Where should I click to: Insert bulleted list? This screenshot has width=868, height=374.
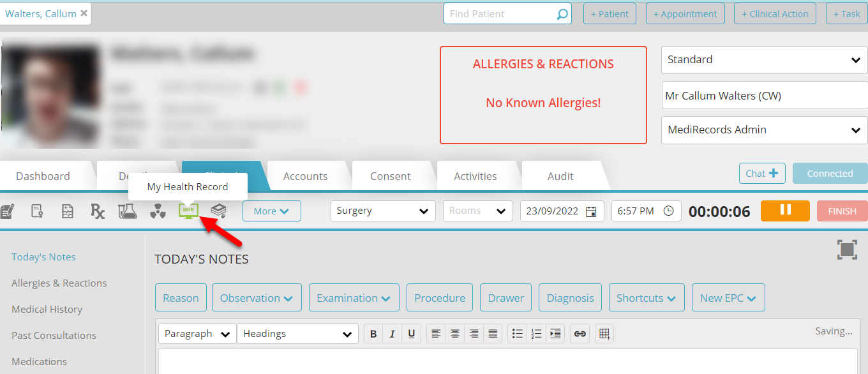pos(517,333)
